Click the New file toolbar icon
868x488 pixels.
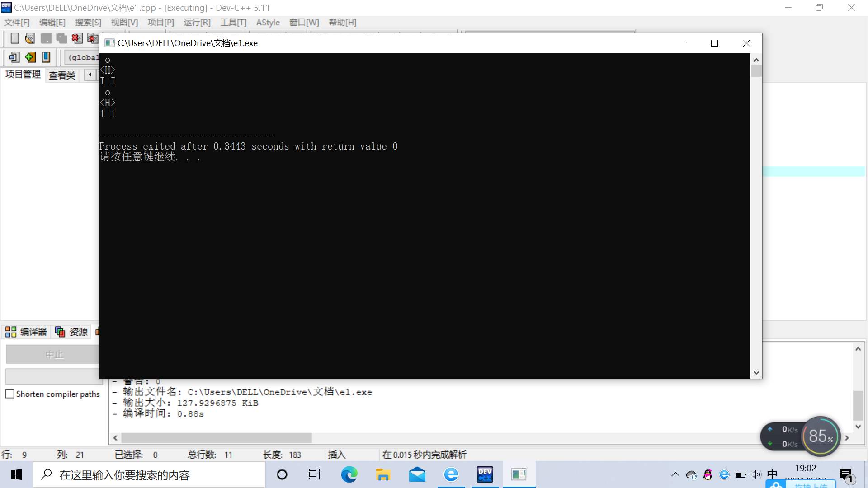pyautogui.click(x=14, y=38)
